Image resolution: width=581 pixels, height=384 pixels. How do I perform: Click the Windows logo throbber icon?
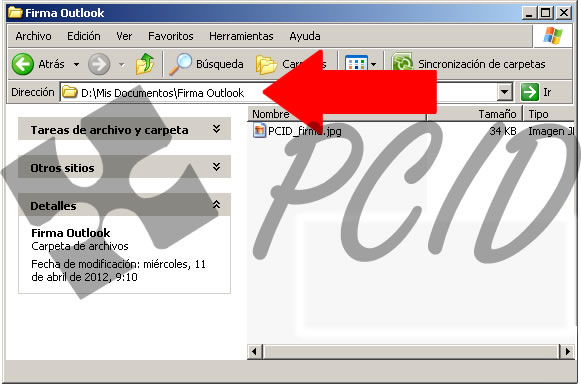553,36
